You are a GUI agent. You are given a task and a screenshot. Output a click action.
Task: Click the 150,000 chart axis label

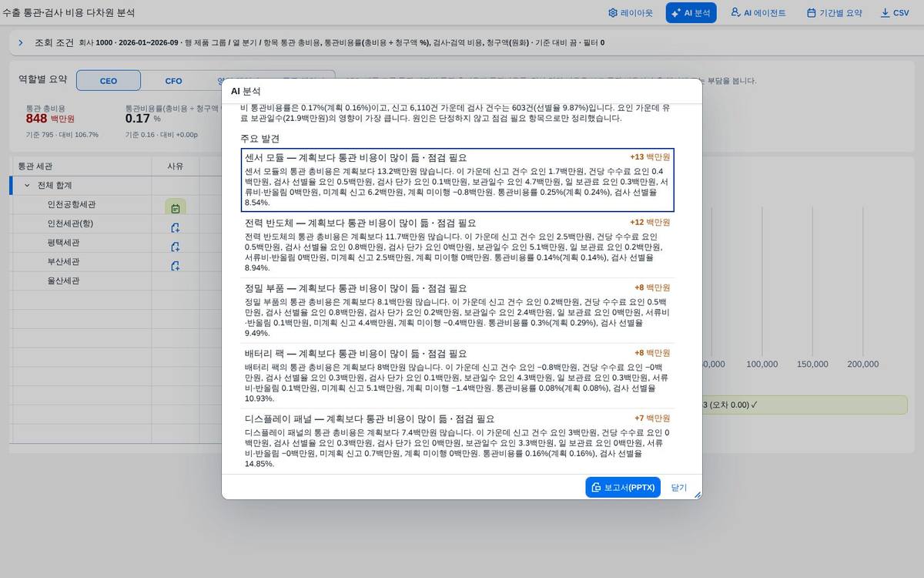(x=812, y=364)
